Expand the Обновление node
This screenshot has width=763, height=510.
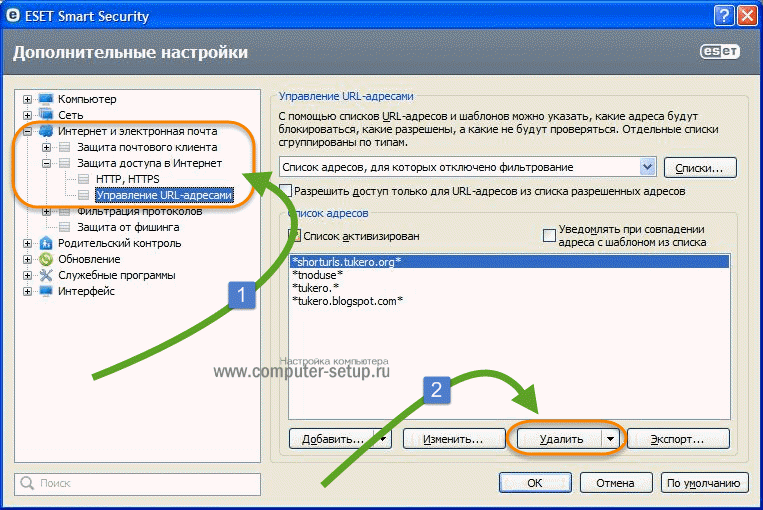click(x=27, y=259)
